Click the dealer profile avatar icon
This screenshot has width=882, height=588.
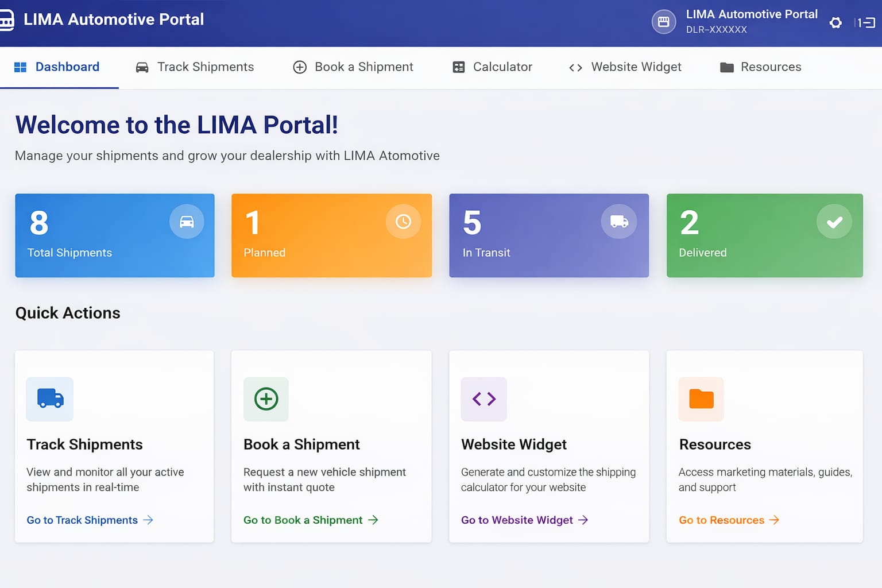(x=663, y=22)
